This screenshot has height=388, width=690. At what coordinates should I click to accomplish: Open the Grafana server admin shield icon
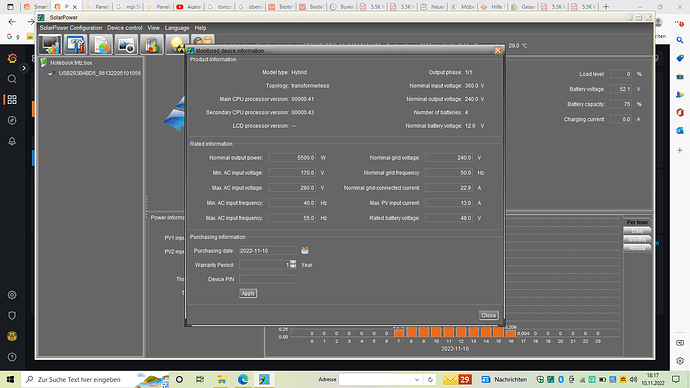pyautogui.click(x=12, y=315)
